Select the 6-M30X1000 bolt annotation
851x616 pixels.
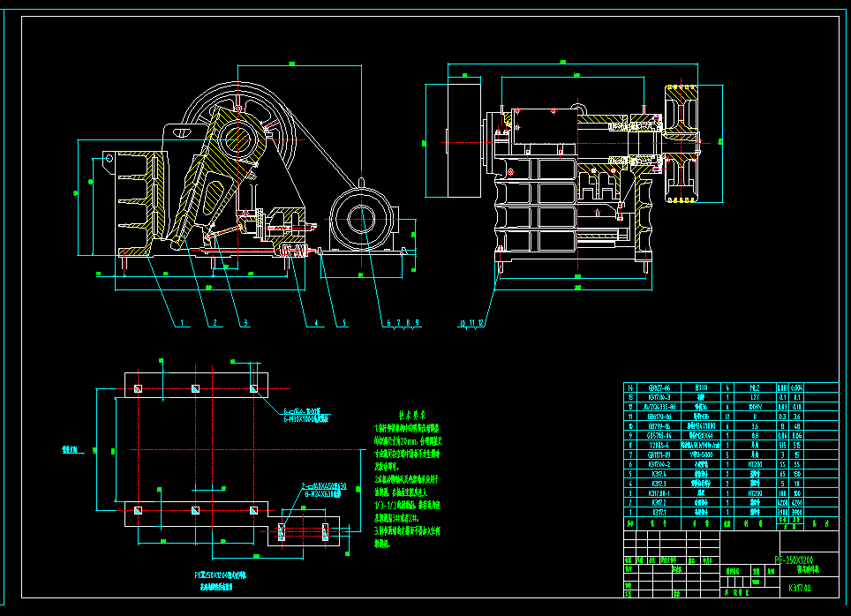coord(306,419)
